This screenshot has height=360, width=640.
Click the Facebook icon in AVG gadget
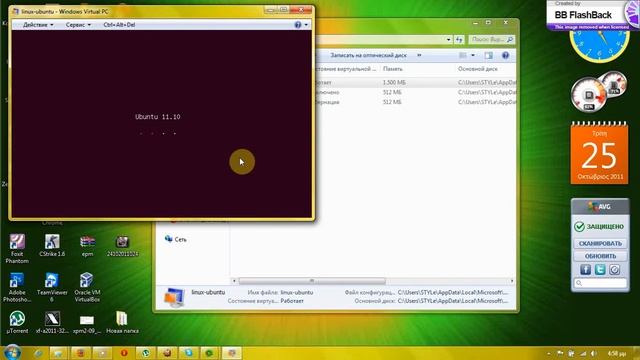pos(585,269)
